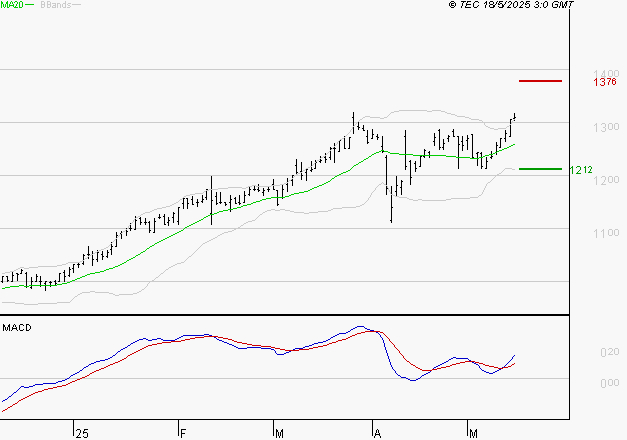Click the first M March axis marker
The height and width of the screenshot is (440, 627).
280,434
